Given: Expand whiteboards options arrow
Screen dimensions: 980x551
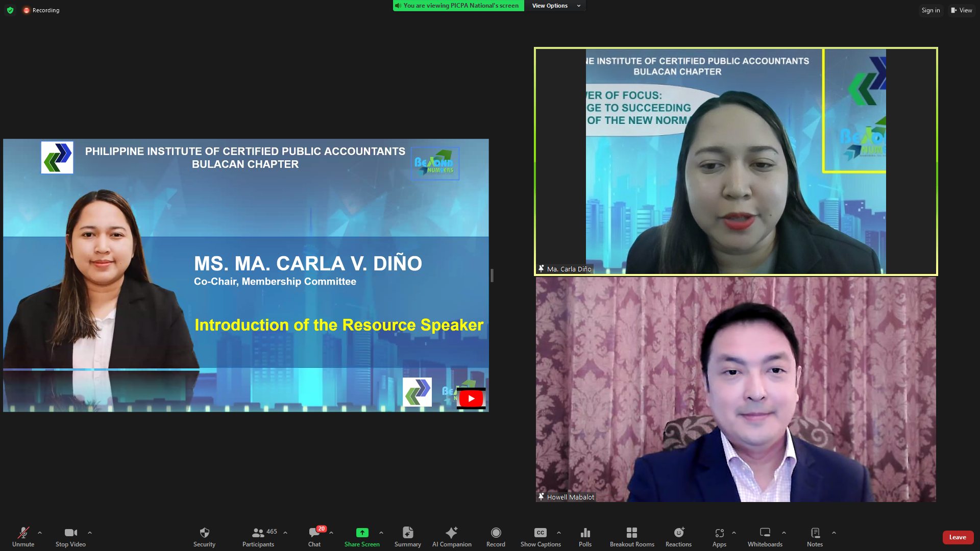Looking at the screenshot, I should [x=784, y=533].
